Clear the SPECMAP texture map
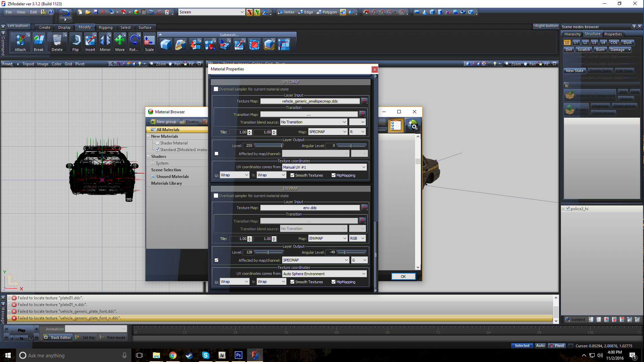644x362 pixels. (x=365, y=101)
